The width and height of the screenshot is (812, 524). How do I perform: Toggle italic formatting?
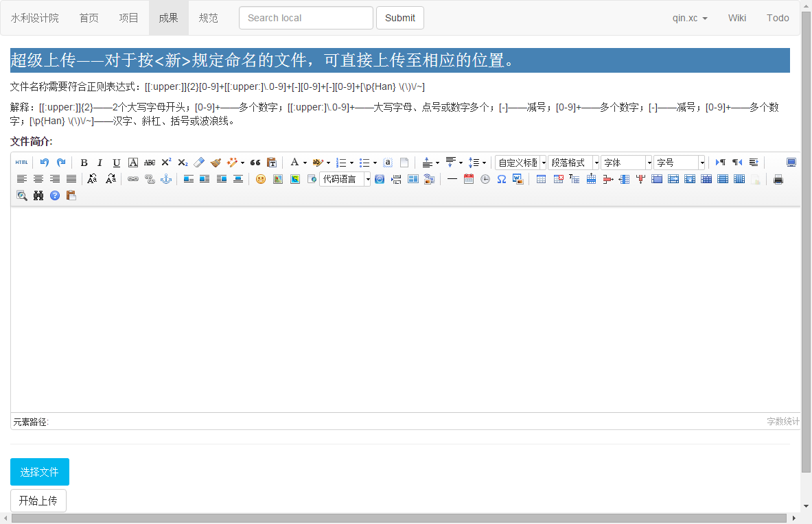(x=100, y=163)
